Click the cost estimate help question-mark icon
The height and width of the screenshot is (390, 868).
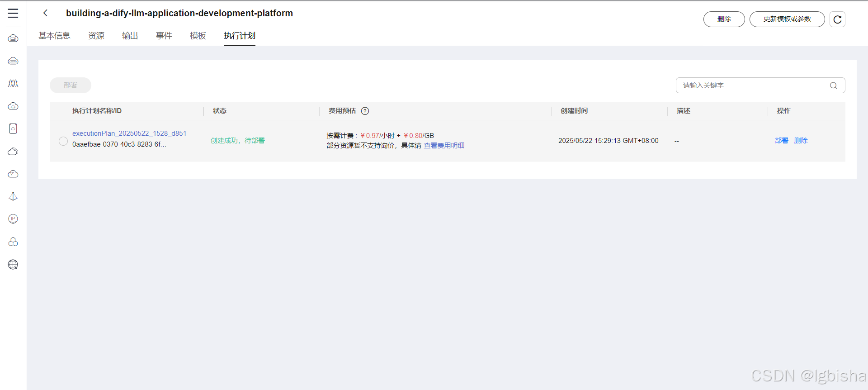pos(365,111)
